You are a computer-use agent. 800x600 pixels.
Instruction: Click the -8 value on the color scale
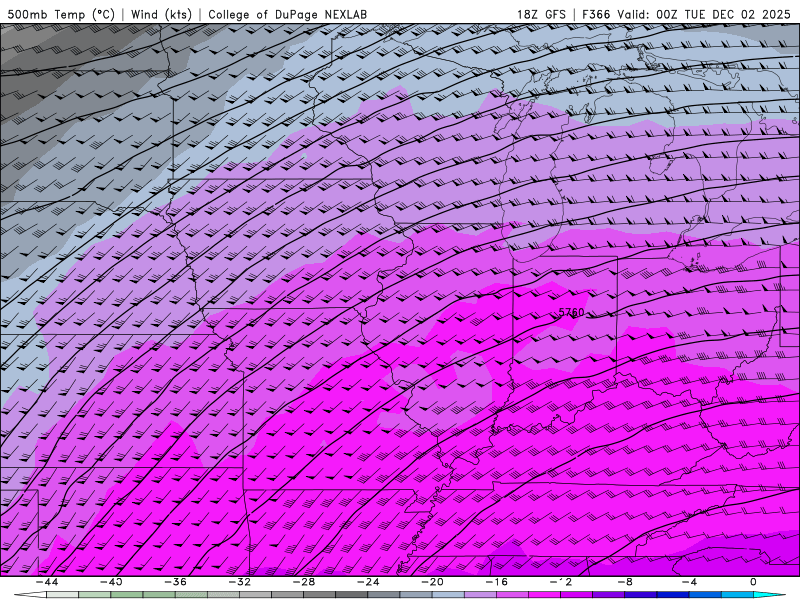click(x=625, y=582)
